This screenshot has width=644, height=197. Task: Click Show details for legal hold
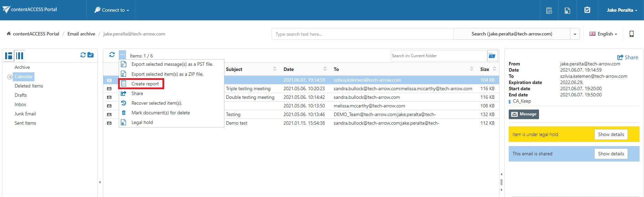(611, 134)
